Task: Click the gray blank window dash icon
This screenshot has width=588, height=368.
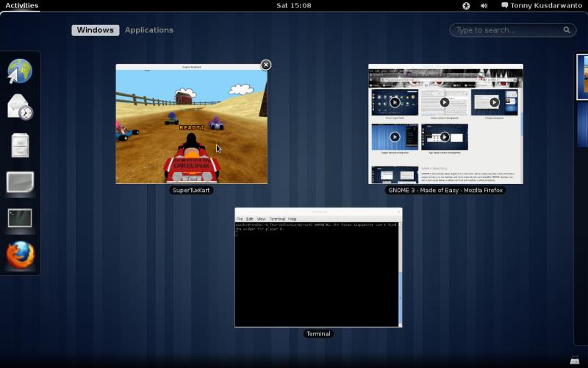Action: (x=20, y=182)
